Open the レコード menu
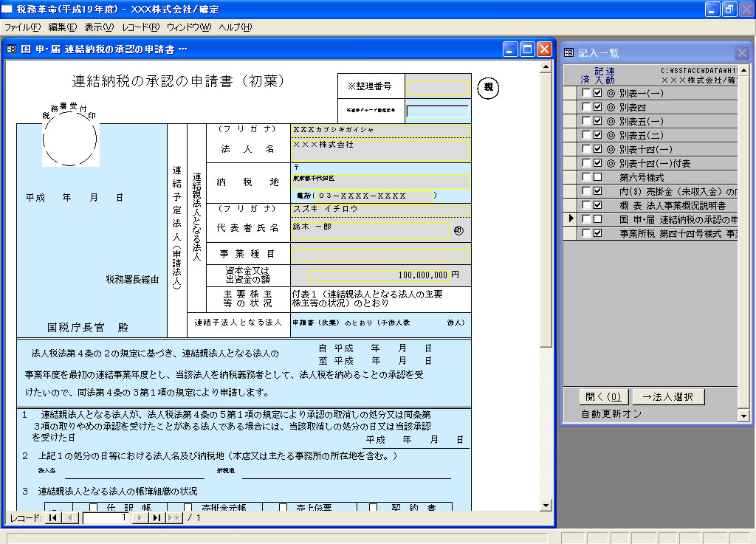 (140, 27)
